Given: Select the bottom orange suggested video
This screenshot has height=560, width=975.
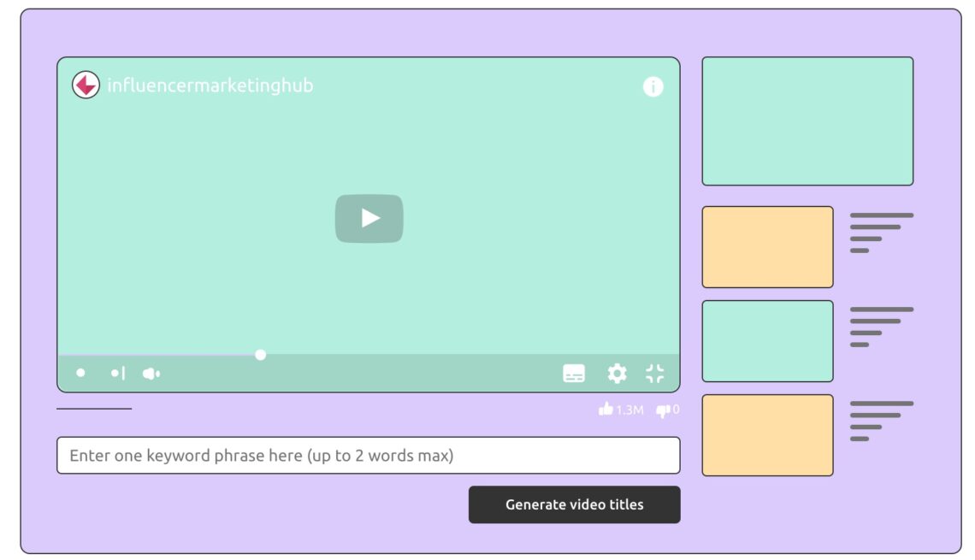Looking at the screenshot, I should (767, 434).
